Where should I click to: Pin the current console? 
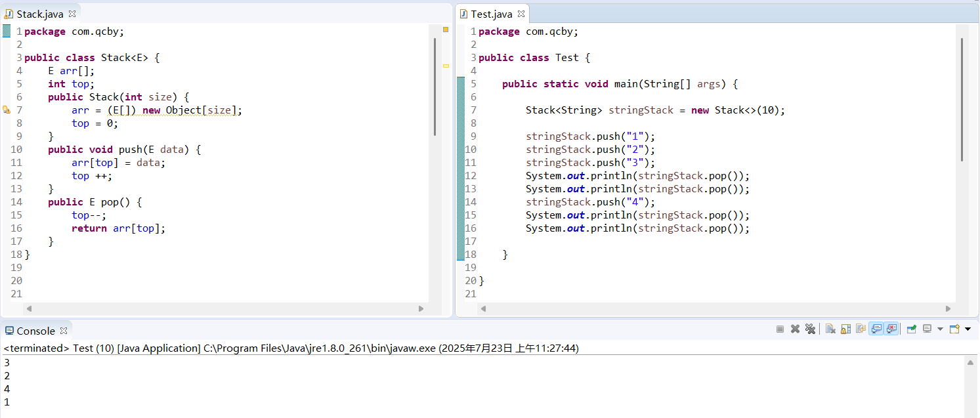[912, 329]
